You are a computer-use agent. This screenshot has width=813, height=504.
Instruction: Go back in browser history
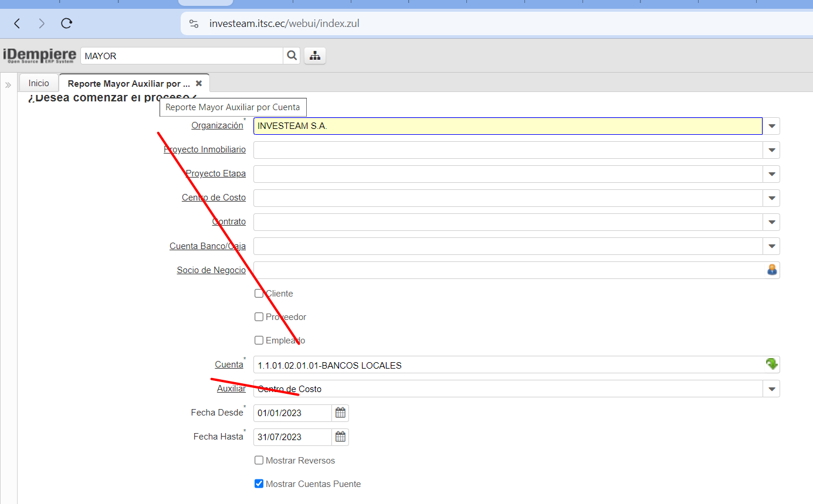(17, 23)
